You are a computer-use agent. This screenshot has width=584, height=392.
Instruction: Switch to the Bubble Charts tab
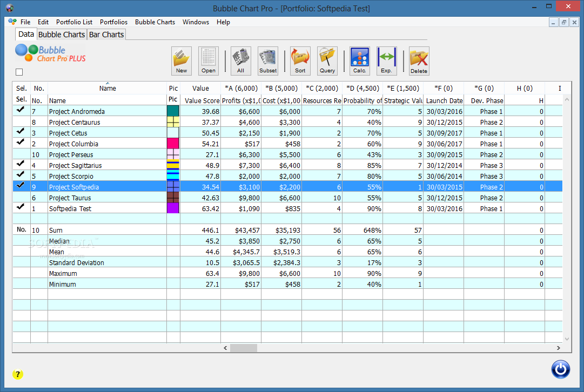[x=62, y=35]
